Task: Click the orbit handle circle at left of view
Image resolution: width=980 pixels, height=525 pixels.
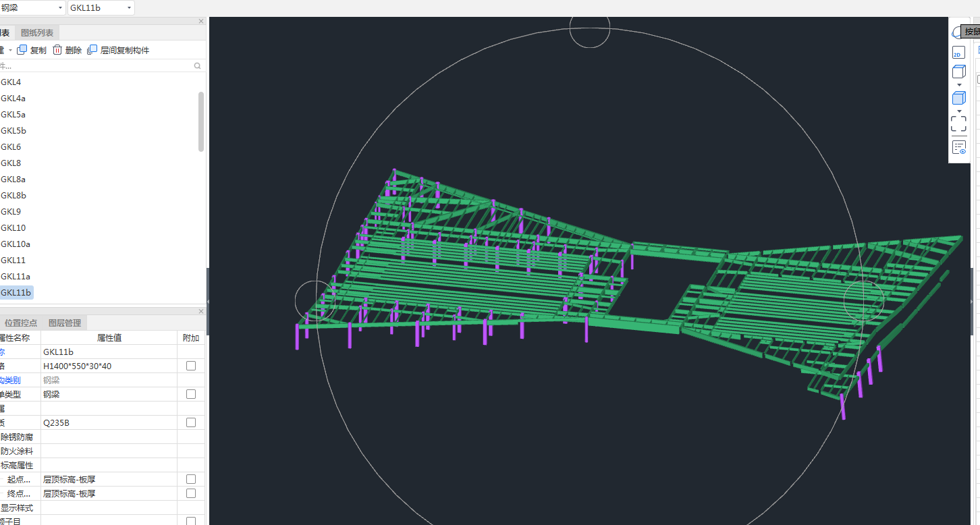Action: tap(316, 301)
